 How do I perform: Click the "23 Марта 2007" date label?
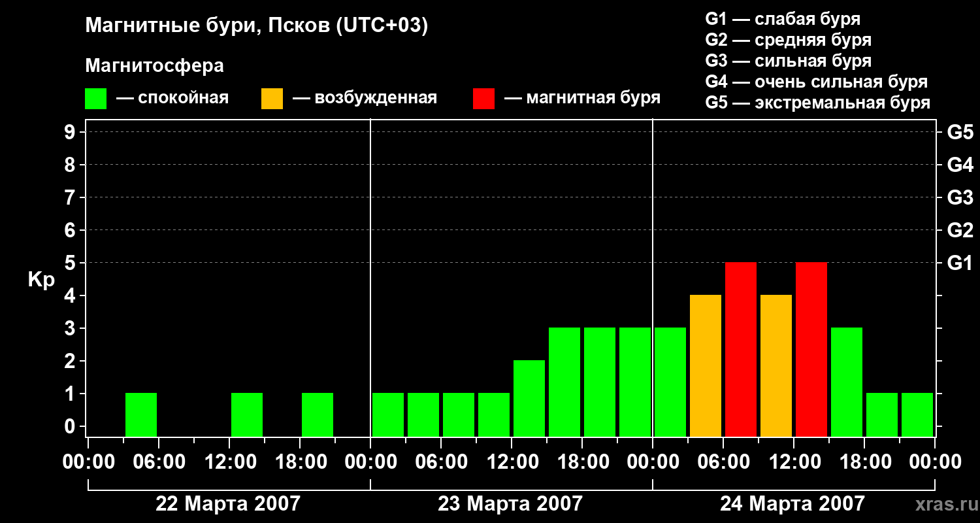pyautogui.click(x=510, y=503)
